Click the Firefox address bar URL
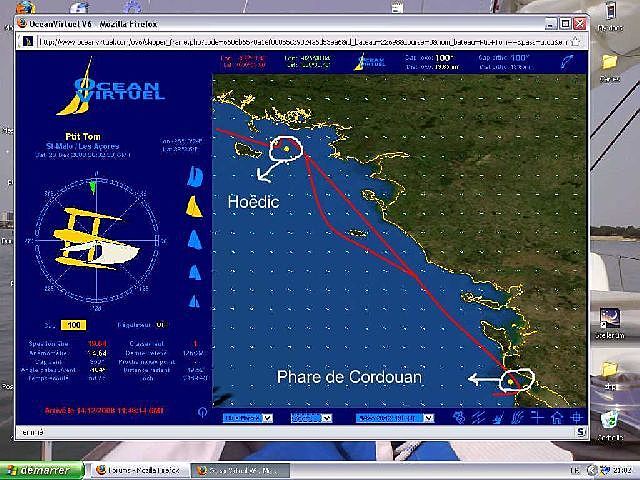Viewport: 640px width, 480px height. [302, 42]
